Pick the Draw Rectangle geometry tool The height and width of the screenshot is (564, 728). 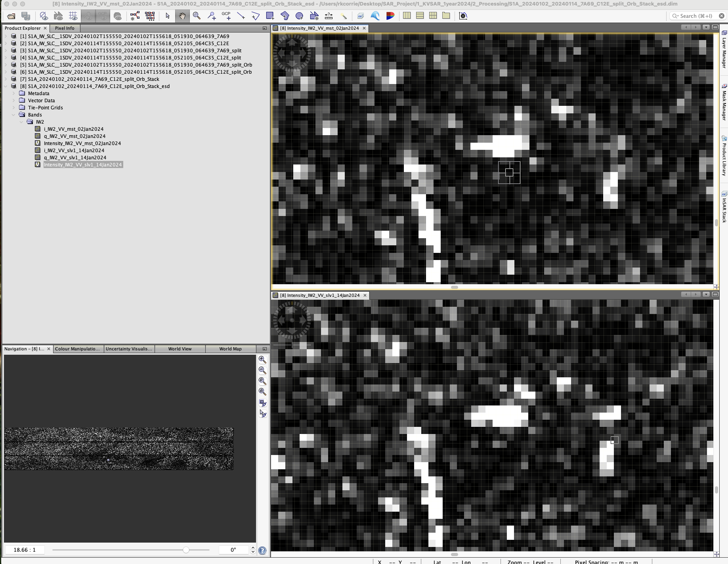[270, 16]
